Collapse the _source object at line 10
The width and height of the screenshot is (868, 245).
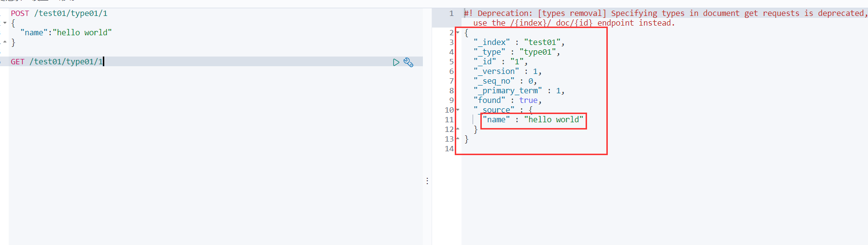(x=458, y=110)
